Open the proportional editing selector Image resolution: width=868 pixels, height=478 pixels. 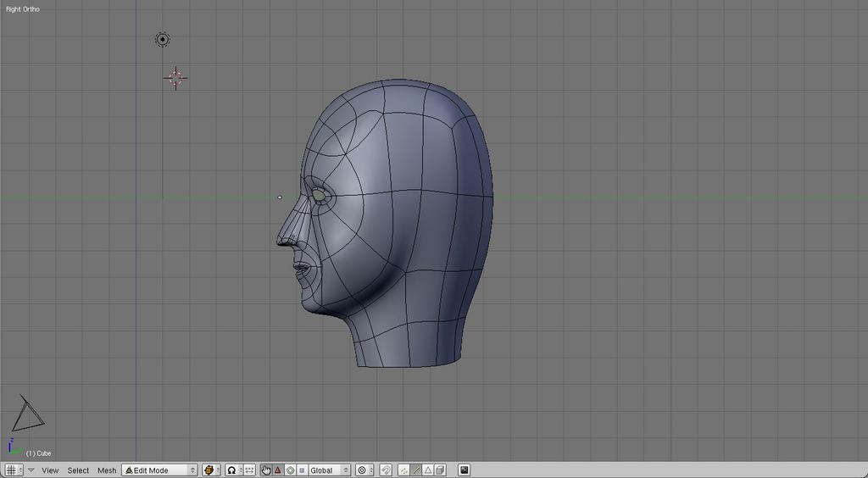(x=364, y=470)
